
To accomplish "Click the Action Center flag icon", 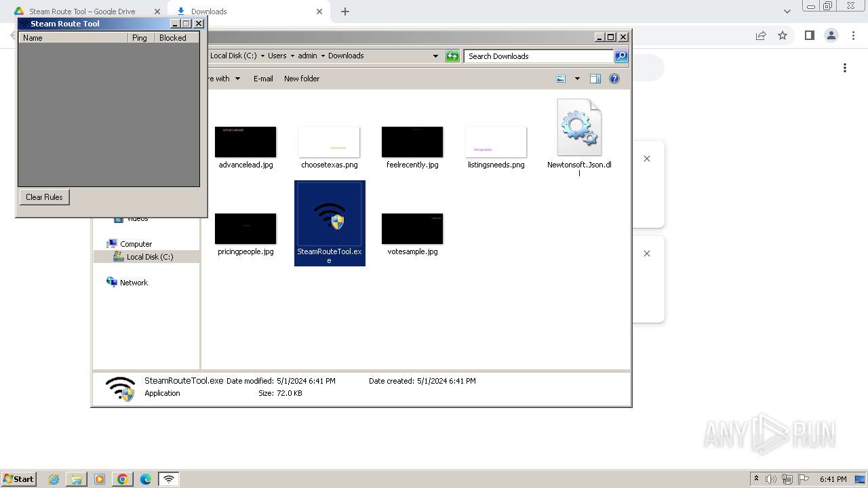I will click(x=804, y=479).
